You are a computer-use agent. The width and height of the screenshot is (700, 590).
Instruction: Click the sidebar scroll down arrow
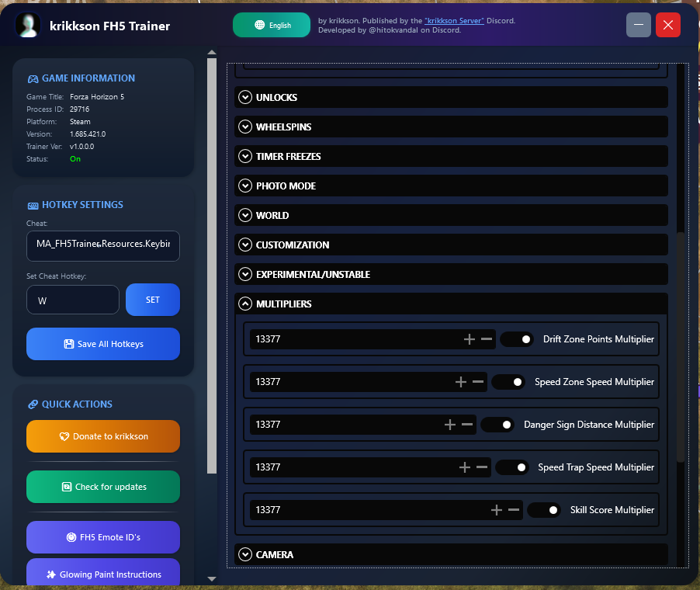tap(212, 579)
